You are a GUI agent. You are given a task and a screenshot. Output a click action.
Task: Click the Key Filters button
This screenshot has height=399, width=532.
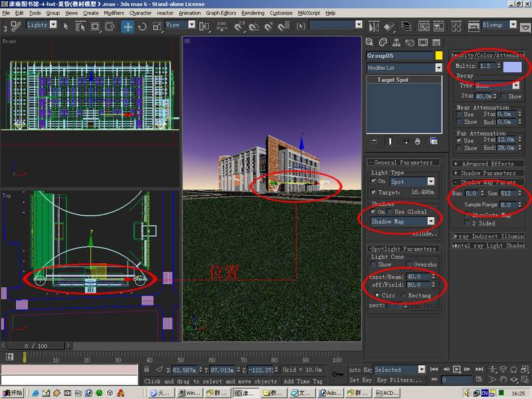coord(398,380)
